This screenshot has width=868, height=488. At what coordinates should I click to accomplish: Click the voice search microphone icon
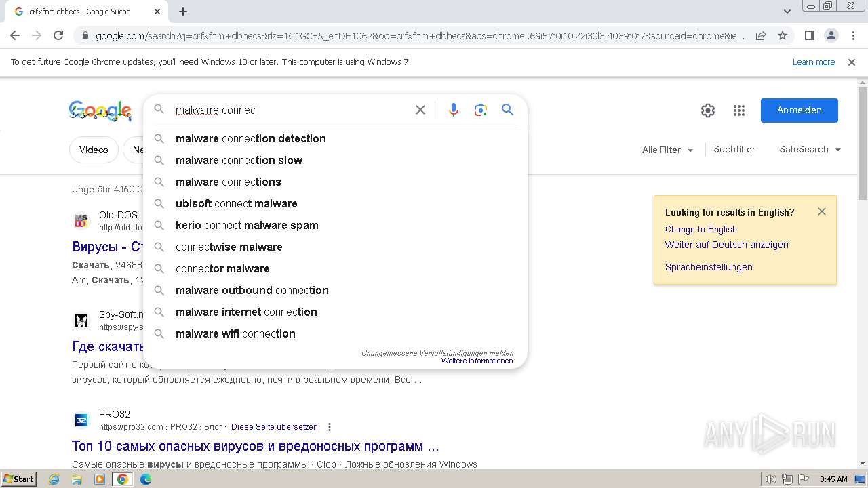[454, 110]
